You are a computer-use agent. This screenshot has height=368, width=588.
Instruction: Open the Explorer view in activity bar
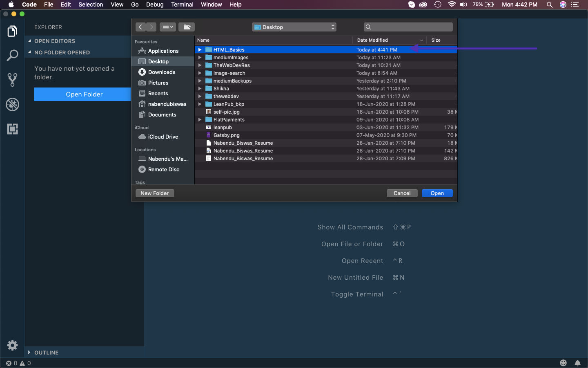click(x=12, y=31)
